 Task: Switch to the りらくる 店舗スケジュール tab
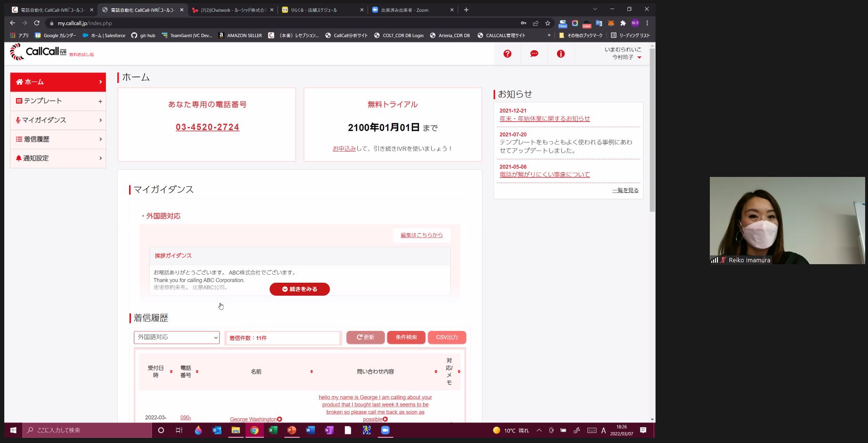click(x=323, y=10)
